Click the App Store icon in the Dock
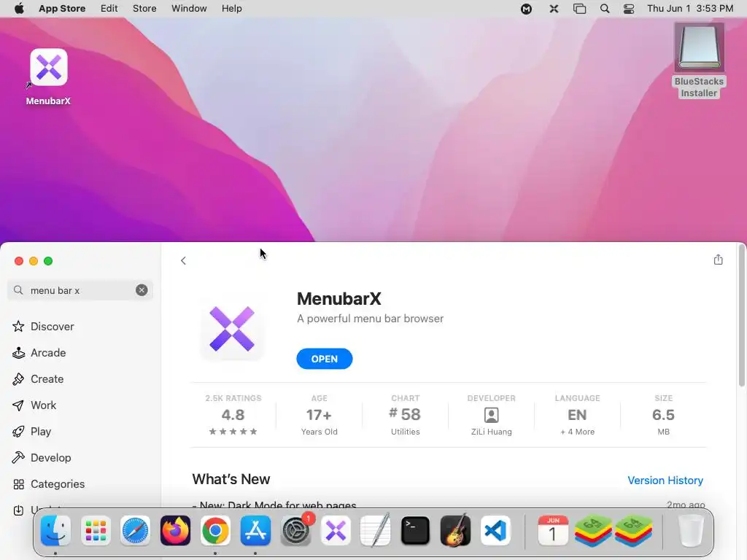The image size is (747, 560). (x=255, y=531)
